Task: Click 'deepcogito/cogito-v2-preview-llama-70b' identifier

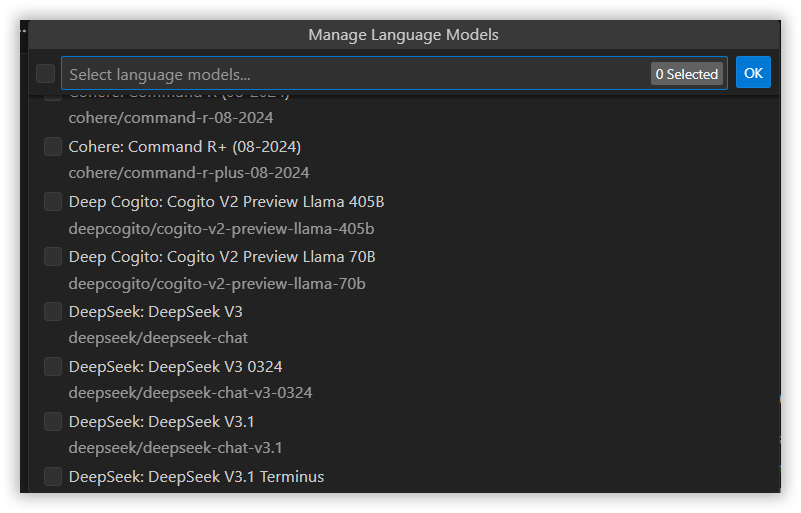Action: click(217, 284)
